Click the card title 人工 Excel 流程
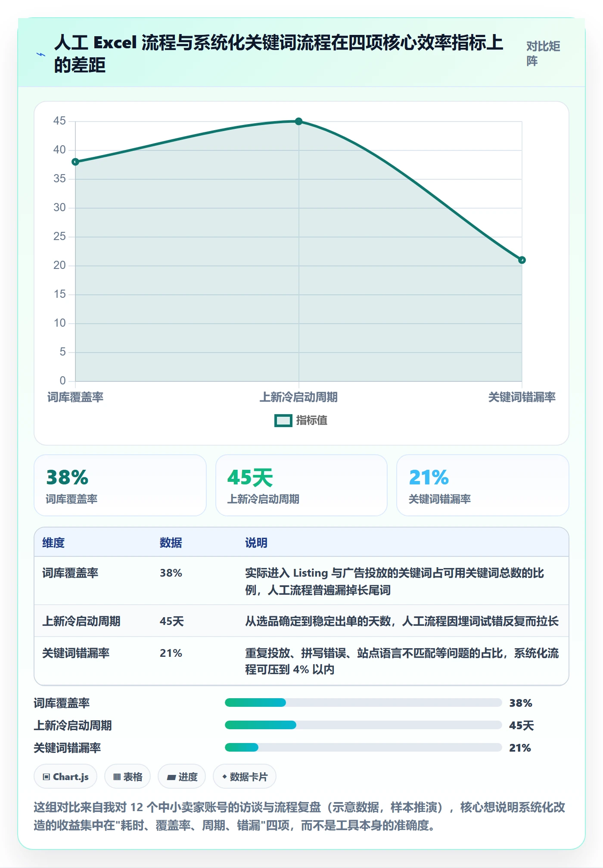The height and width of the screenshot is (868, 603). click(x=278, y=54)
